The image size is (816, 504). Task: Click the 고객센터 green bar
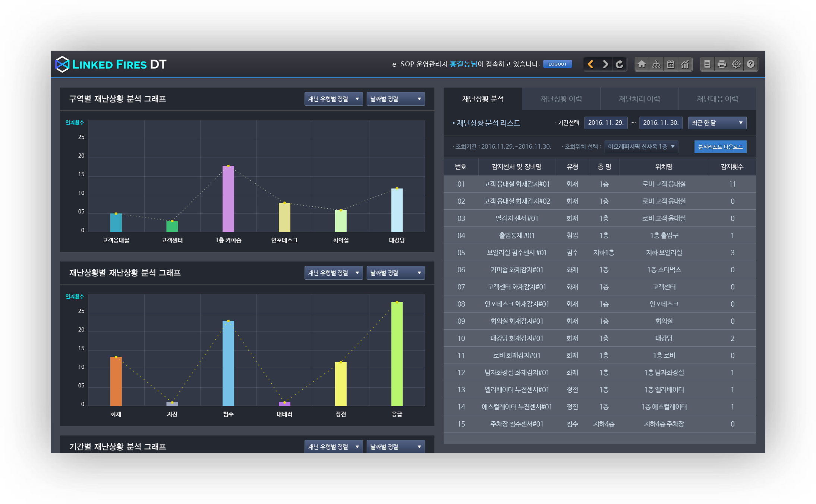coord(172,226)
